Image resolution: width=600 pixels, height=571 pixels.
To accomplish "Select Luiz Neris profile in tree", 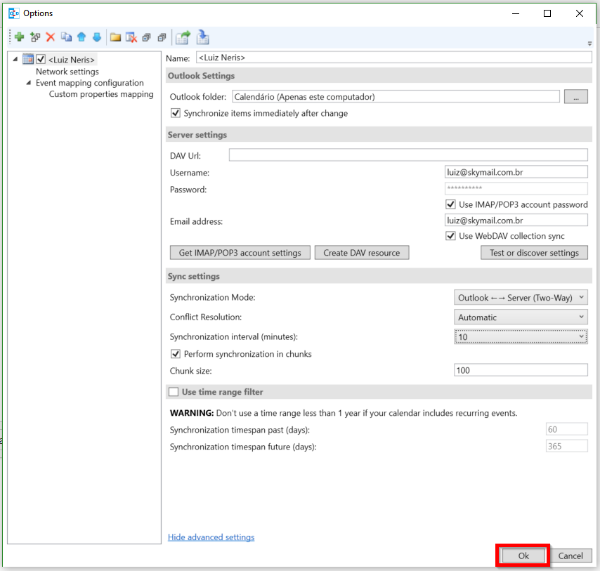I will 72,60.
